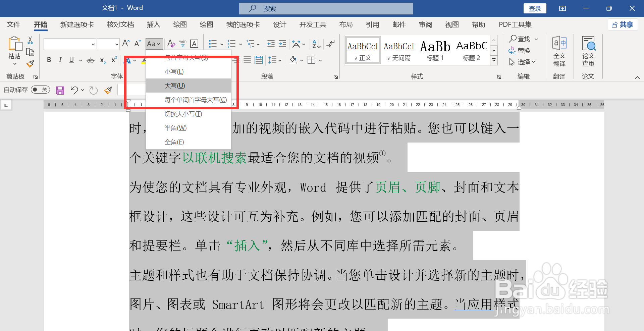The width and height of the screenshot is (644, 331).
Task: Click the quick access Format Painter brush
Action: click(x=108, y=90)
